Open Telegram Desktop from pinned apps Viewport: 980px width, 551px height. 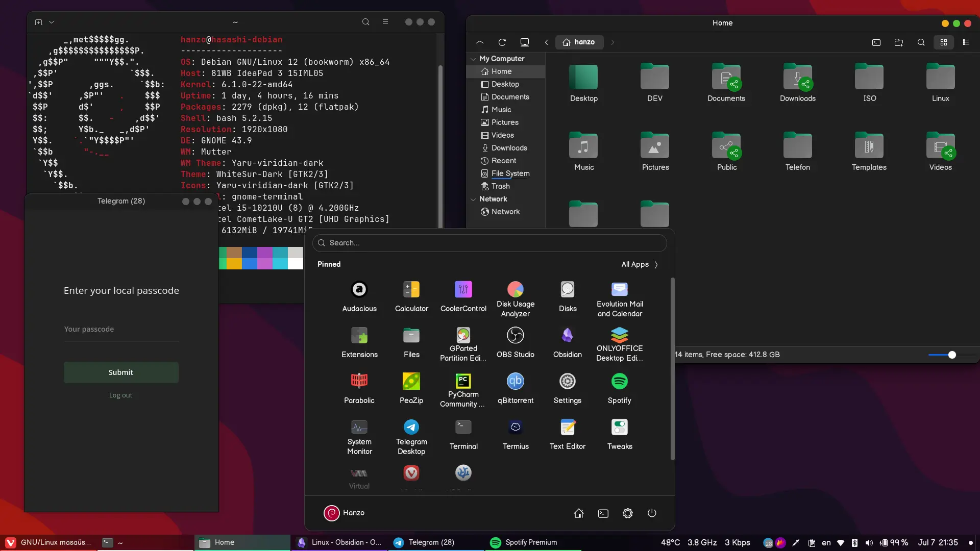coord(411,436)
